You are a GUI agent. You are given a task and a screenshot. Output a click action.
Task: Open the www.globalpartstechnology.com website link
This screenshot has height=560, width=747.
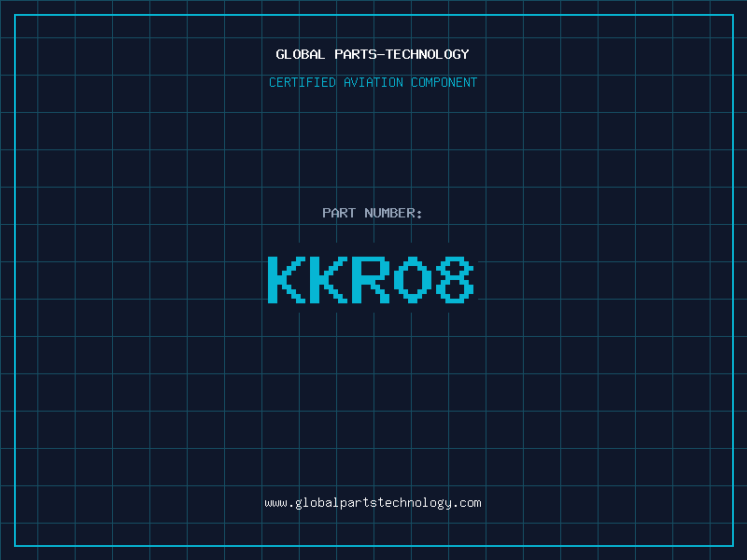tap(373, 503)
